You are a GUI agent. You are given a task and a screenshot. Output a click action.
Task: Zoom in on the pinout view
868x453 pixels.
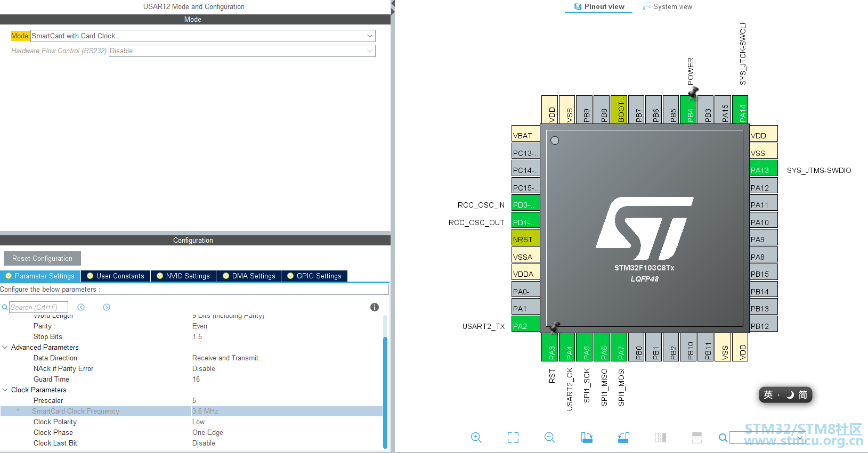pyautogui.click(x=476, y=438)
